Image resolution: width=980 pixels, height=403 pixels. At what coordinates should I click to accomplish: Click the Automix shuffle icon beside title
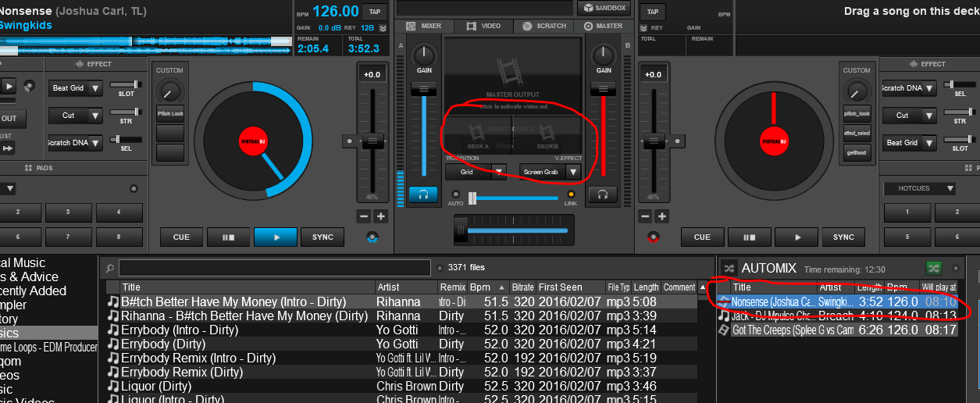click(x=729, y=268)
